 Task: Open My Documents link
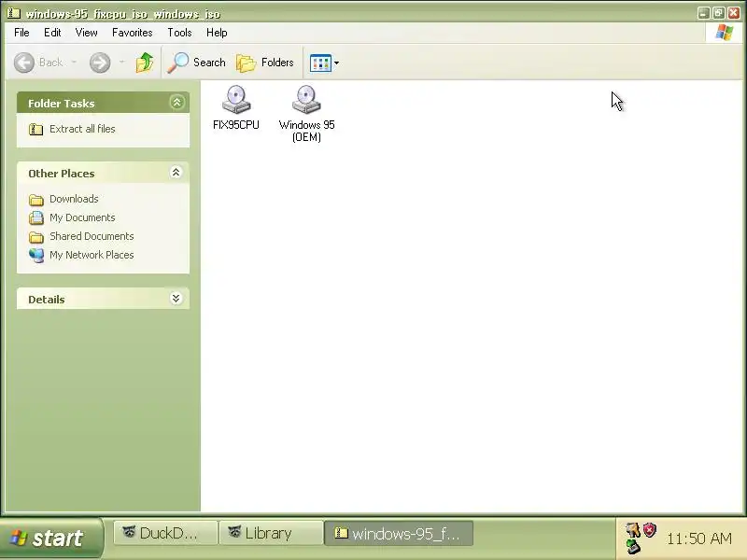pos(72,217)
